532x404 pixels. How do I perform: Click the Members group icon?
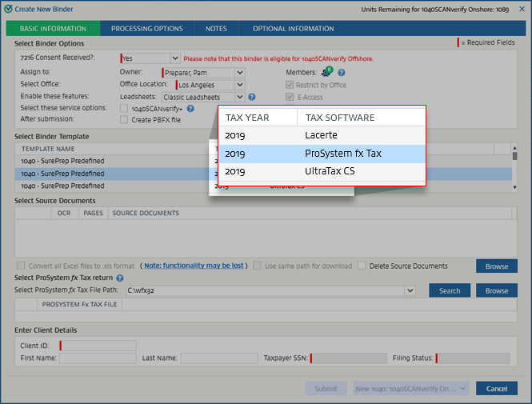point(326,72)
